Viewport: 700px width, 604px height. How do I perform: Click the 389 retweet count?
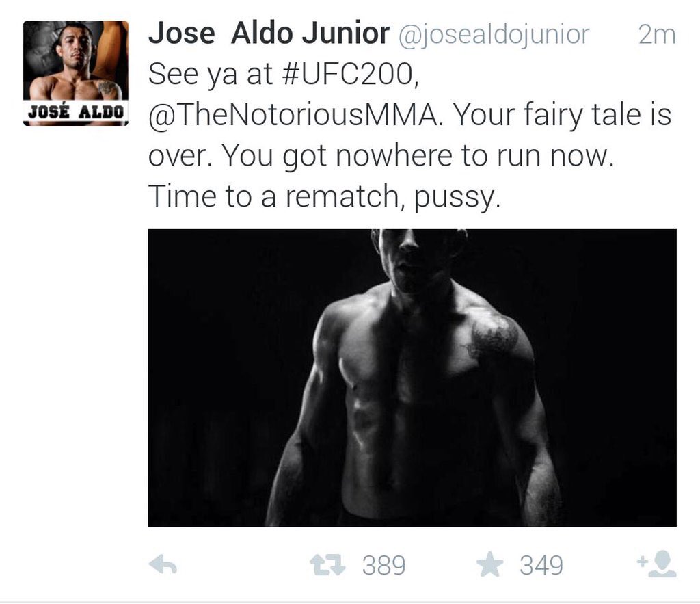[384, 566]
